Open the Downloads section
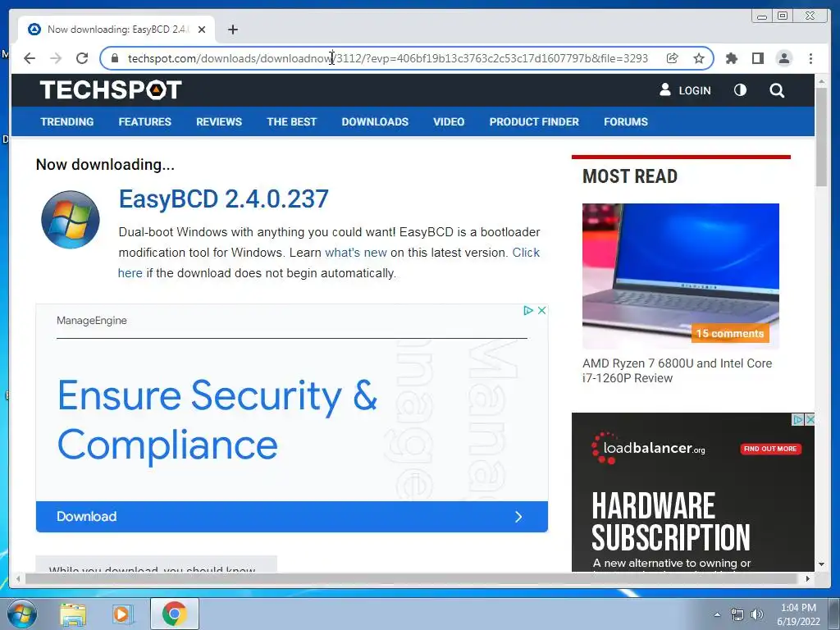Screen dimensions: 840x630 tap(375, 121)
